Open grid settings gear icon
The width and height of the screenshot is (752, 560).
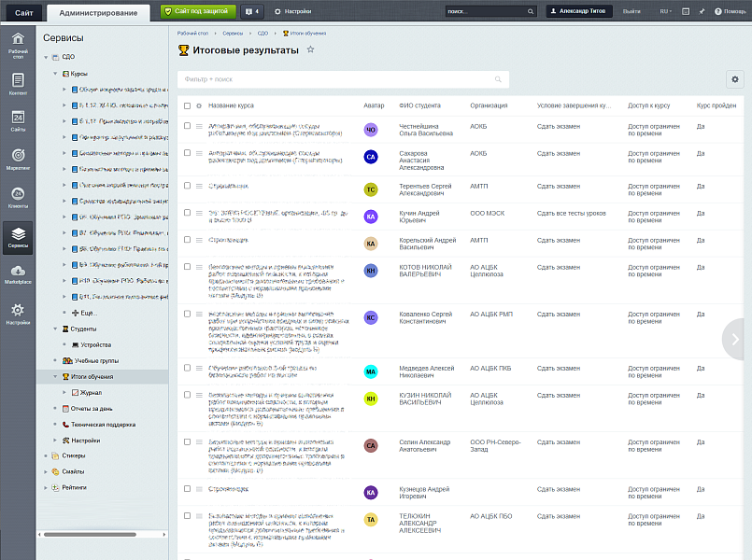pyautogui.click(x=734, y=80)
